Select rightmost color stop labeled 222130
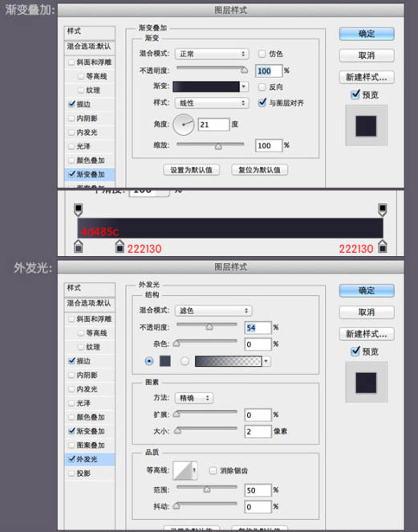 coord(383,246)
